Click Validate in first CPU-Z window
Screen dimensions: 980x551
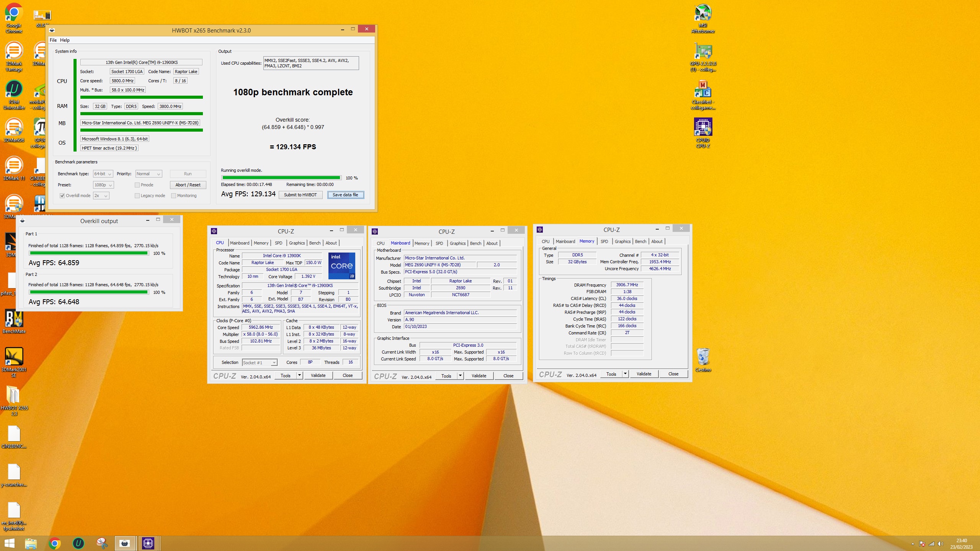click(318, 375)
